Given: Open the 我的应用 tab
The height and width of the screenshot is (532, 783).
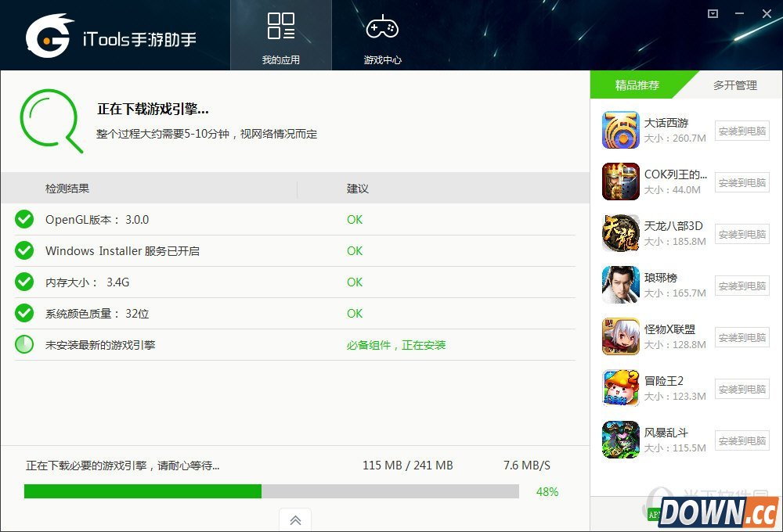Looking at the screenshot, I should coord(280,35).
